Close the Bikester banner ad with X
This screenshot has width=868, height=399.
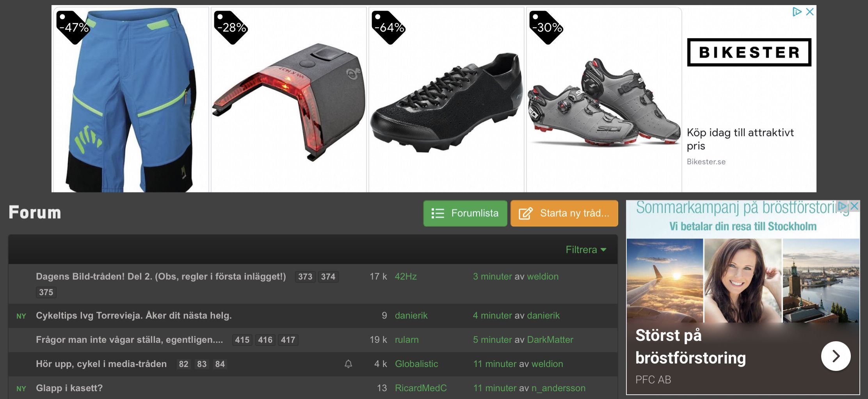point(810,12)
